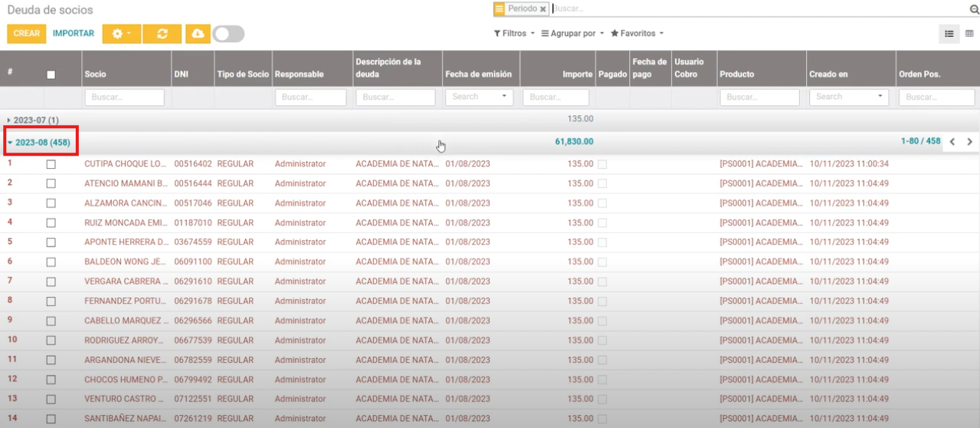Switch to list view icon
The width and height of the screenshot is (980, 428).
coord(949,34)
